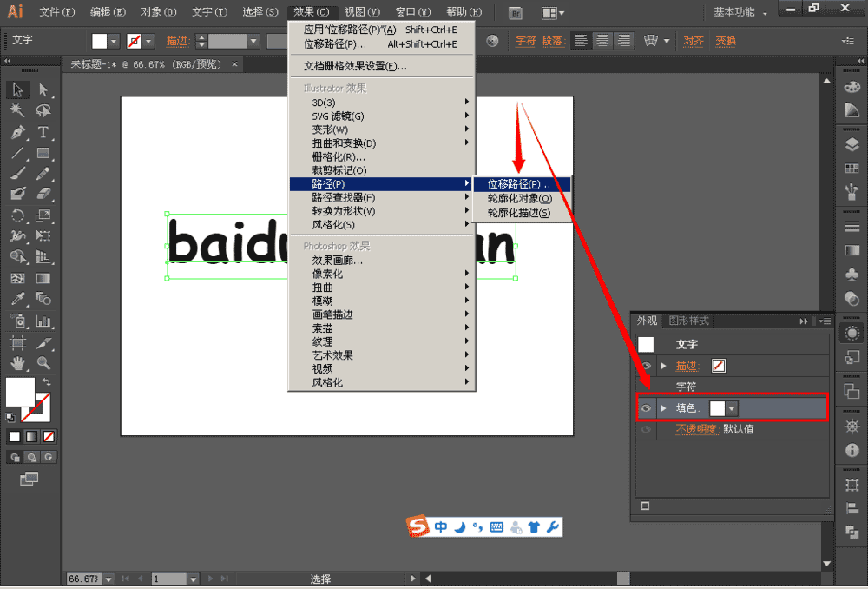Open the artboard number dropdown
This screenshot has width=868, height=589.
tap(194, 579)
